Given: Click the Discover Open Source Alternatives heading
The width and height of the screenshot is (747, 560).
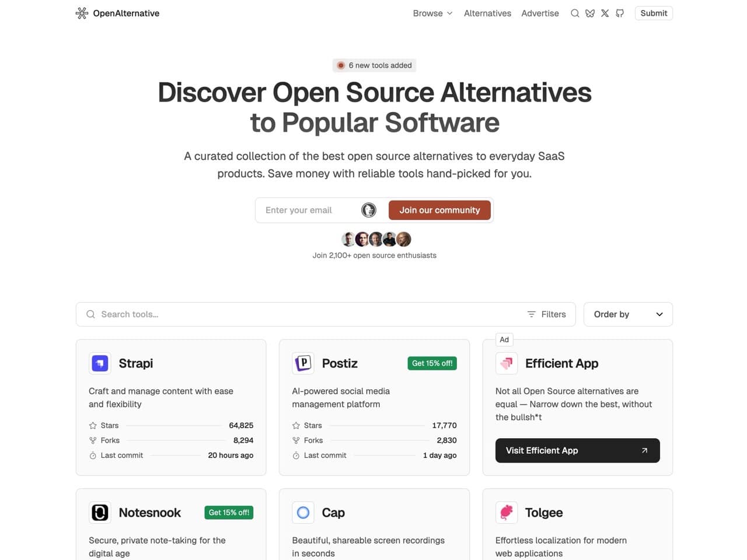Looking at the screenshot, I should [374, 107].
